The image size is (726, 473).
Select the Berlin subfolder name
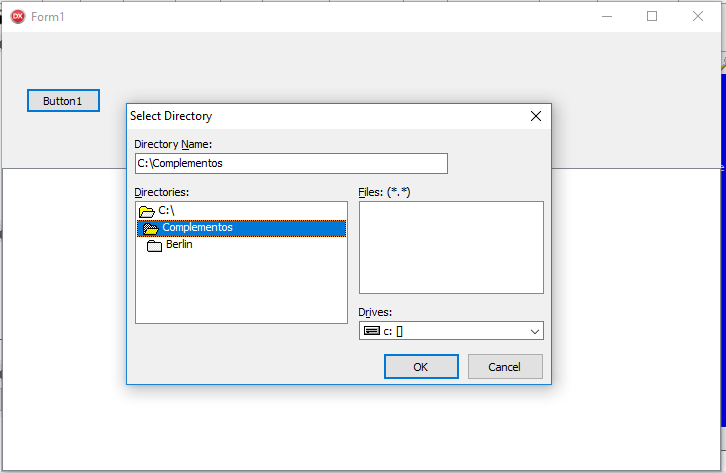point(179,245)
